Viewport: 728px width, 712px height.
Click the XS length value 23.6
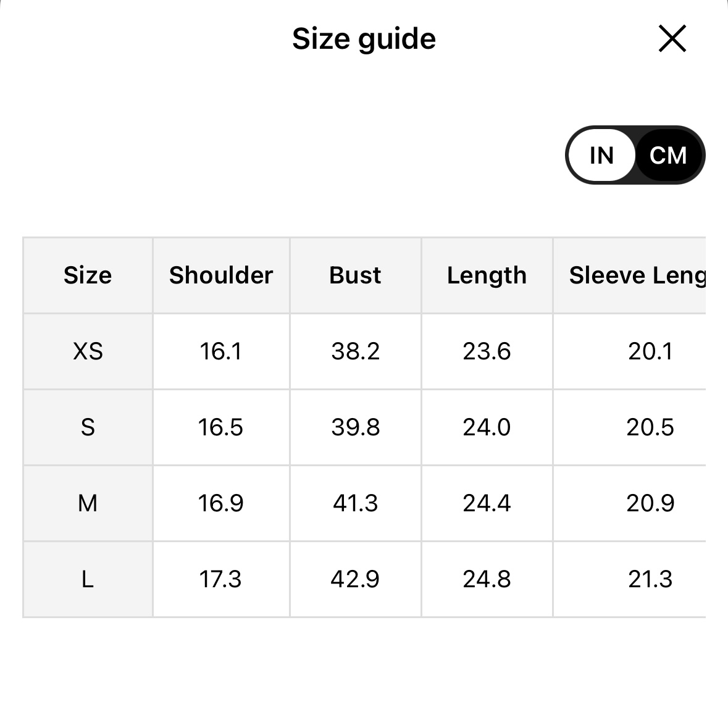click(487, 351)
